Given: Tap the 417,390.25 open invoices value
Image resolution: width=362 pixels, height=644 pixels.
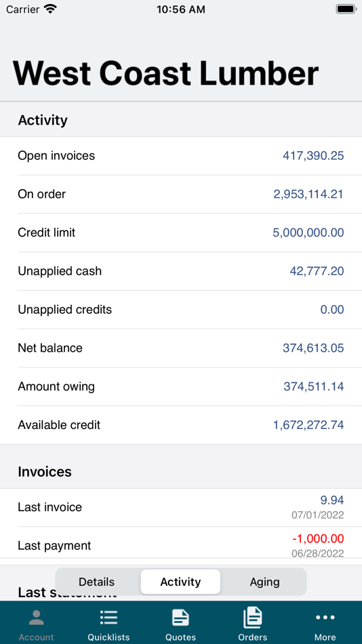Looking at the screenshot, I should point(313,156).
